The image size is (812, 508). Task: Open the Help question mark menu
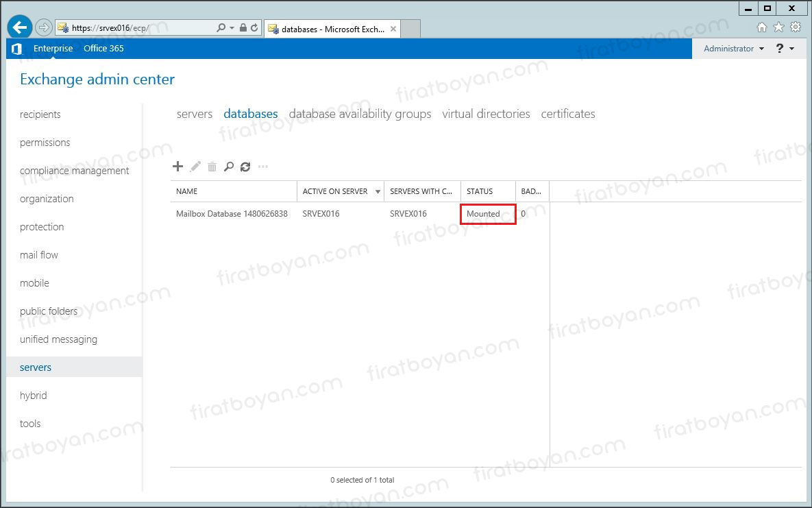tap(785, 48)
